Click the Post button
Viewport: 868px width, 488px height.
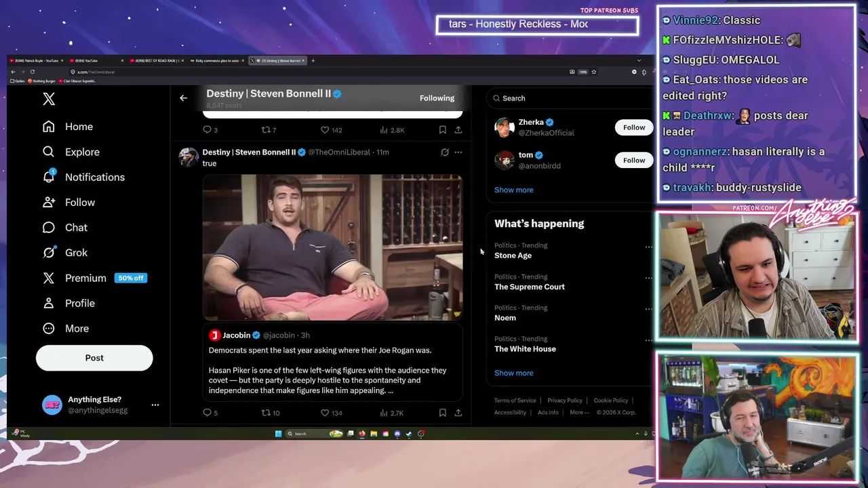point(94,358)
